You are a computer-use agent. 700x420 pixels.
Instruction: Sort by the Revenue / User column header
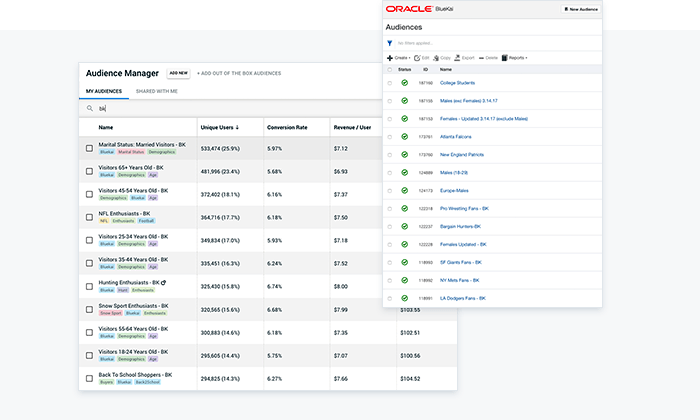352,127
